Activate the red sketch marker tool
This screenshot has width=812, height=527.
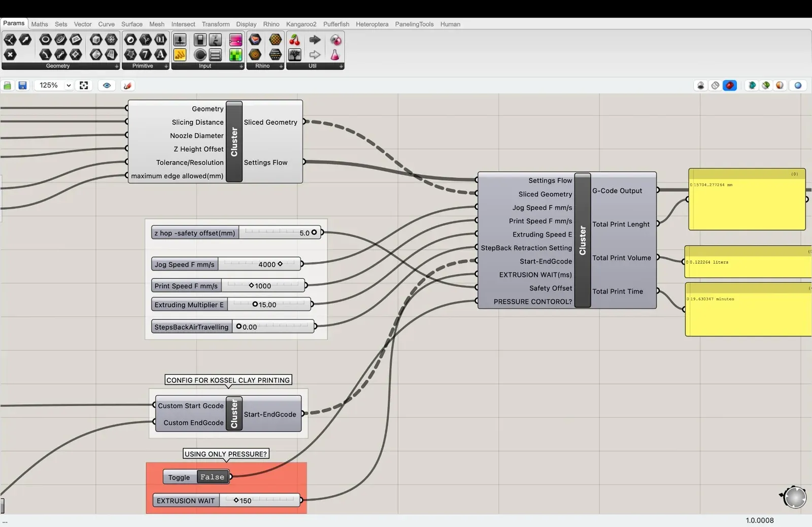127,85
